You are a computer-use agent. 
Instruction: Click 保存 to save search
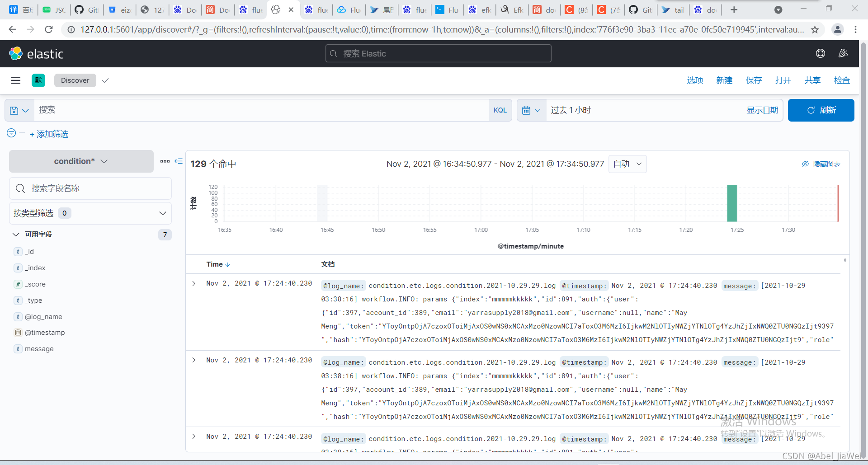(x=754, y=80)
